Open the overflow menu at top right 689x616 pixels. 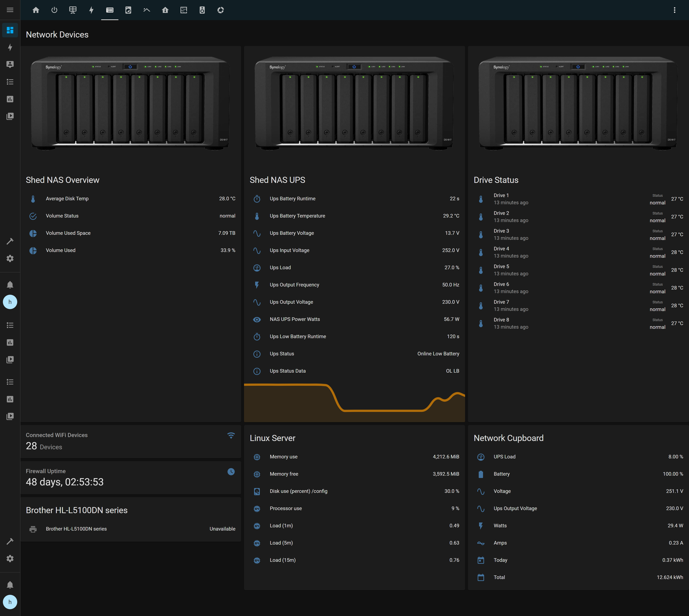coord(675,10)
